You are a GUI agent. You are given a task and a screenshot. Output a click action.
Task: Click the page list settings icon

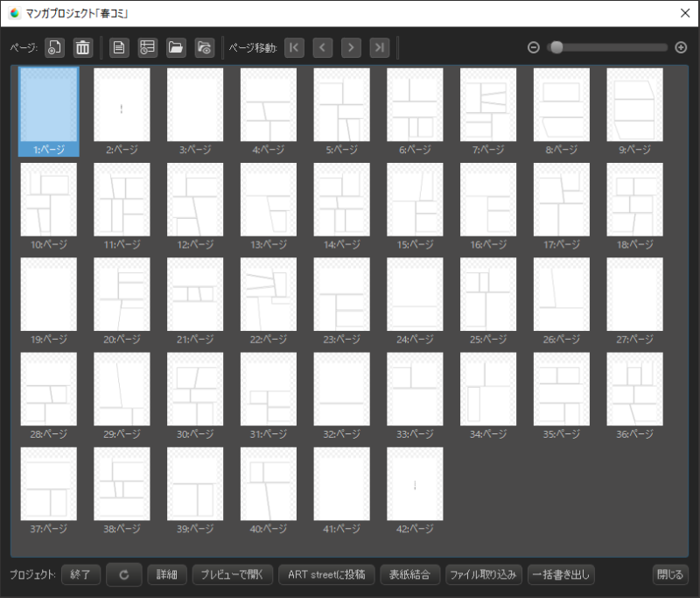[x=147, y=47]
